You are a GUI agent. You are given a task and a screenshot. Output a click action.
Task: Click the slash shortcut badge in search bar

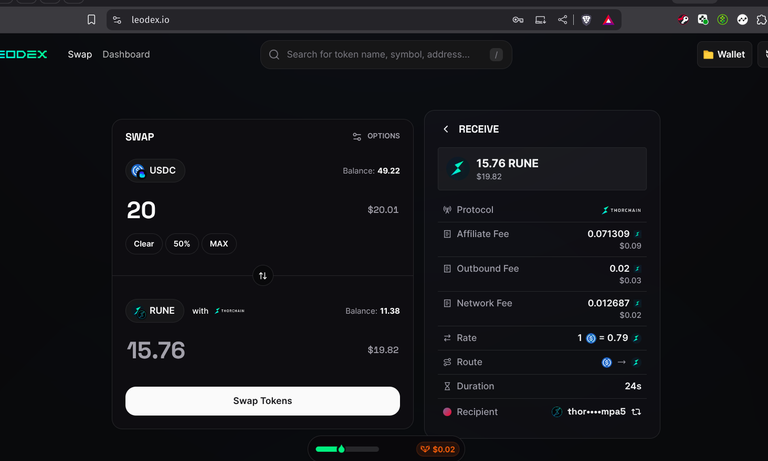point(496,54)
